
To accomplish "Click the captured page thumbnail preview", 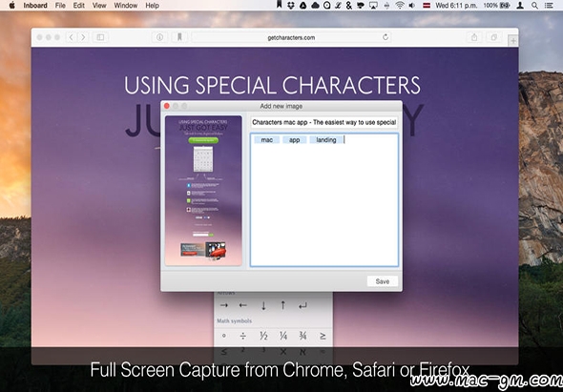I will 203,191.
